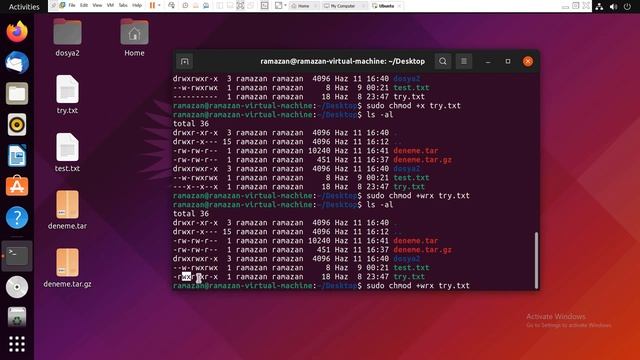Switch to the Home VMware tab
Screen dimensions: 640x360
pos(303,6)
